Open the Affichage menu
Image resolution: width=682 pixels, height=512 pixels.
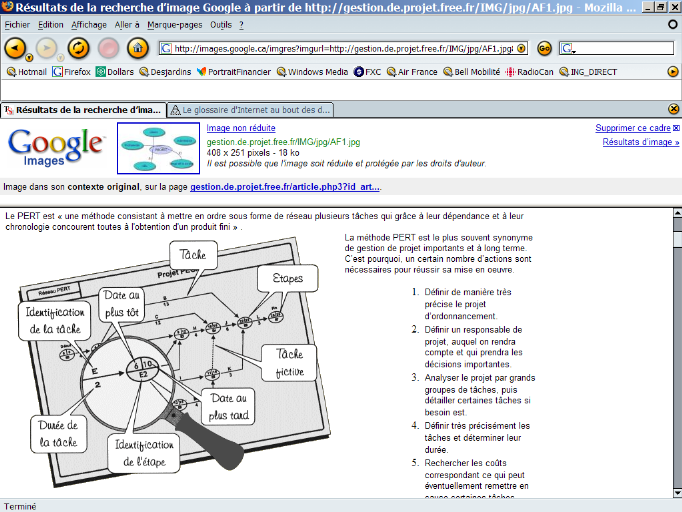pyautogui.click(x=89, y=24)
